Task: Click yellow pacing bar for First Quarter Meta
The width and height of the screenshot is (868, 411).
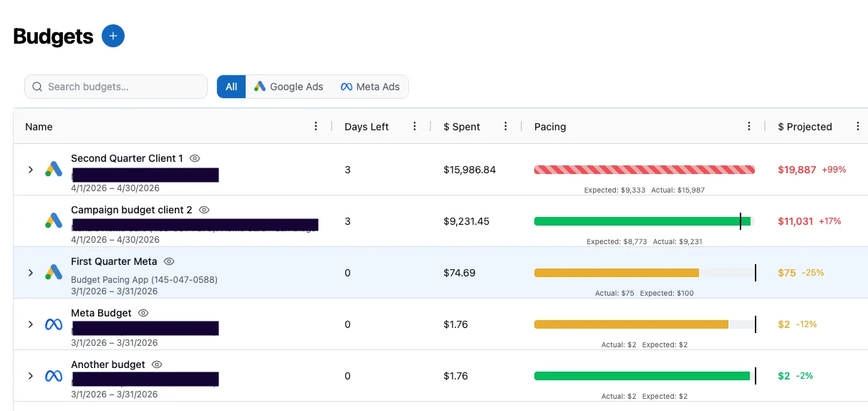Action: point(617,273)
